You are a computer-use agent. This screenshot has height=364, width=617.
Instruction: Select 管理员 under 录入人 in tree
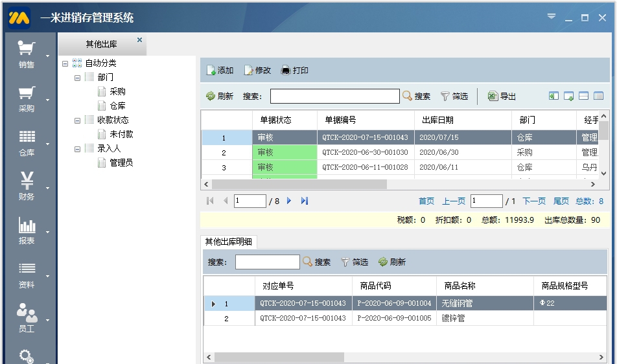[121, 163]
